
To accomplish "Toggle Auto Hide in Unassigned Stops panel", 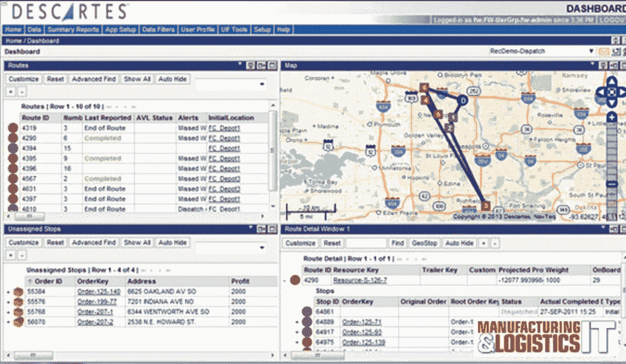I will [173, 242].
